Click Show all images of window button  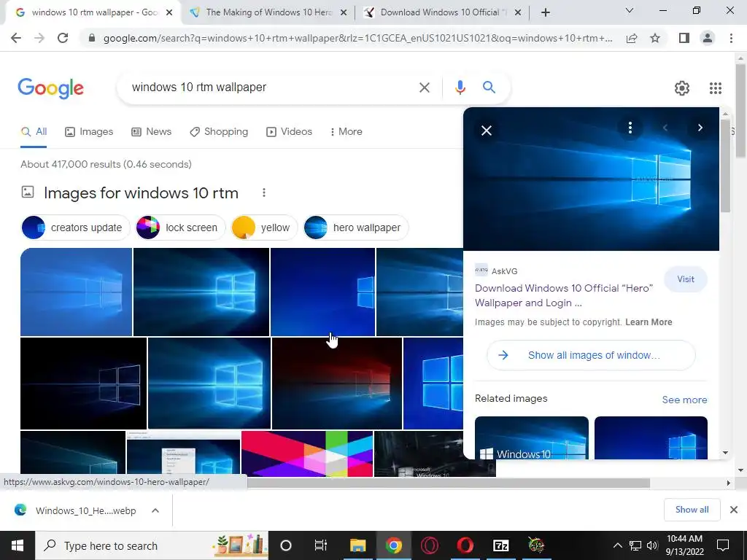tap(591, 355)
